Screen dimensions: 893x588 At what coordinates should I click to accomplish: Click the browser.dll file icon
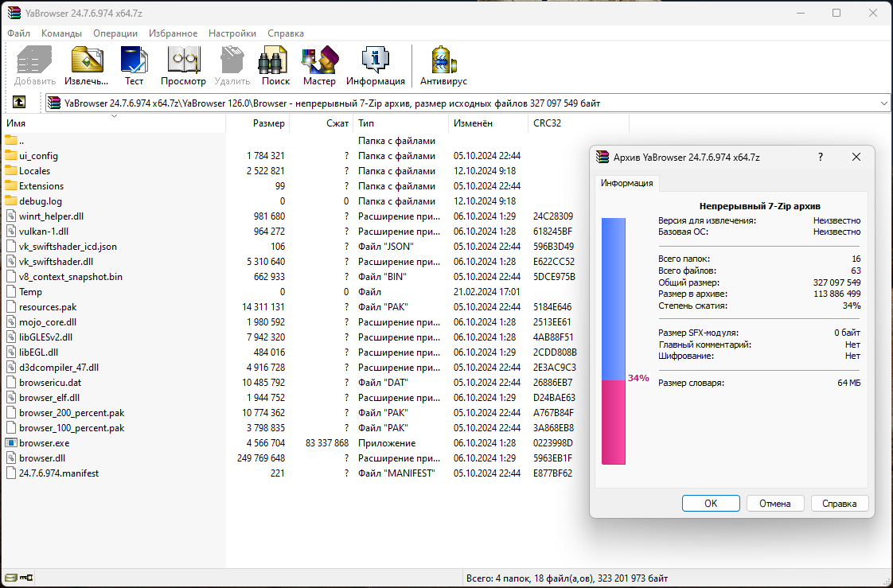coord(11,458)
